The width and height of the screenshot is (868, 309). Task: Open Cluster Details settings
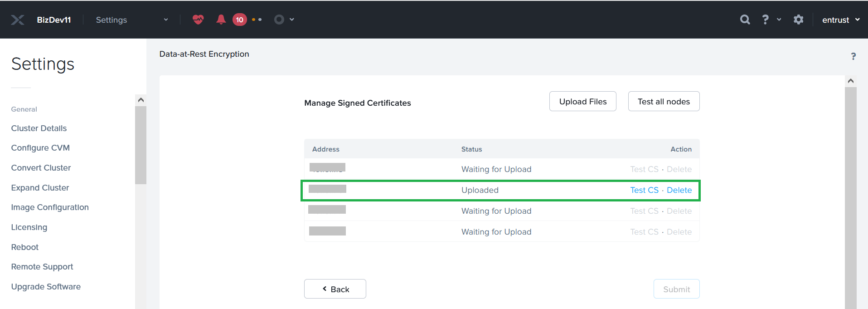pyautogui.click(x=39, y=128)
